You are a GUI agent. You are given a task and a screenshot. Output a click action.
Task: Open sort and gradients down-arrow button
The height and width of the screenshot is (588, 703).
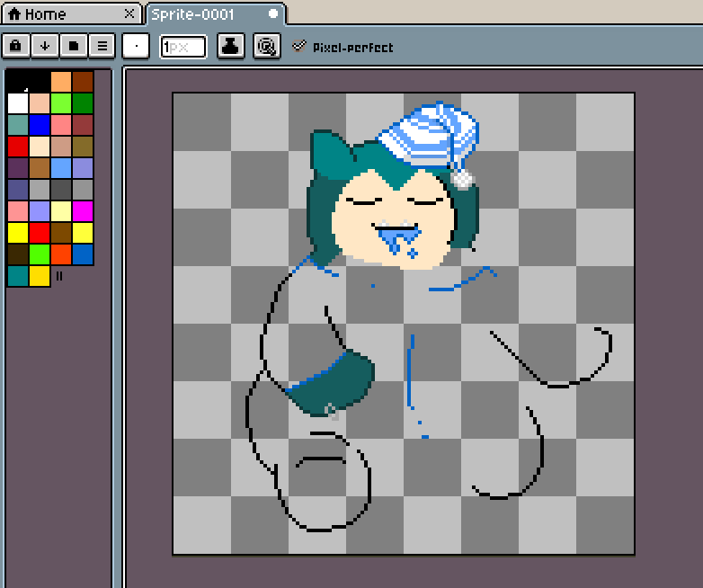pos(44,46)
